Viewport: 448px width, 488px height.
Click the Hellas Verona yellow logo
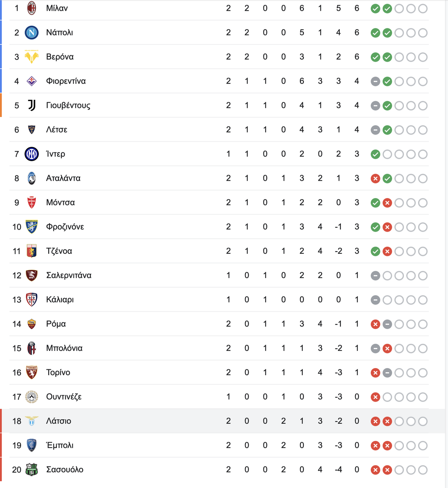[32, 57]
